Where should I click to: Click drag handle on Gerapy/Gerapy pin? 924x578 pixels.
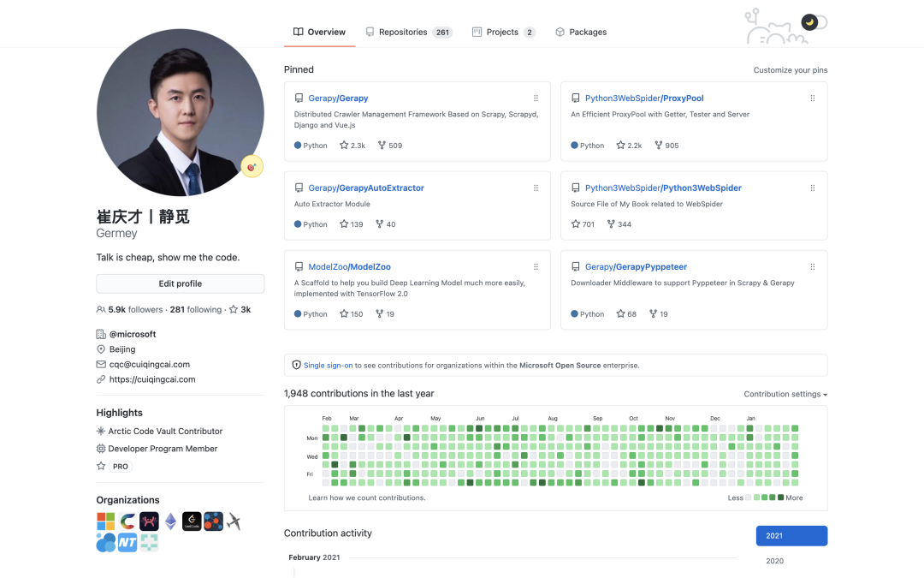tap(536, 98)
